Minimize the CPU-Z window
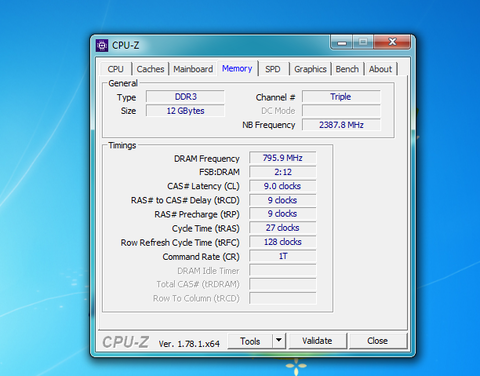This screenshot has width=480, height=376. click(342, 42)
